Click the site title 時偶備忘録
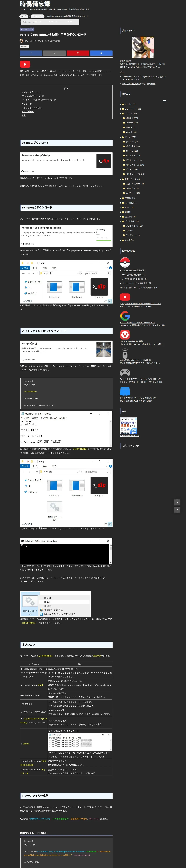Screen dimensions: 186x868 coord(35,4)
